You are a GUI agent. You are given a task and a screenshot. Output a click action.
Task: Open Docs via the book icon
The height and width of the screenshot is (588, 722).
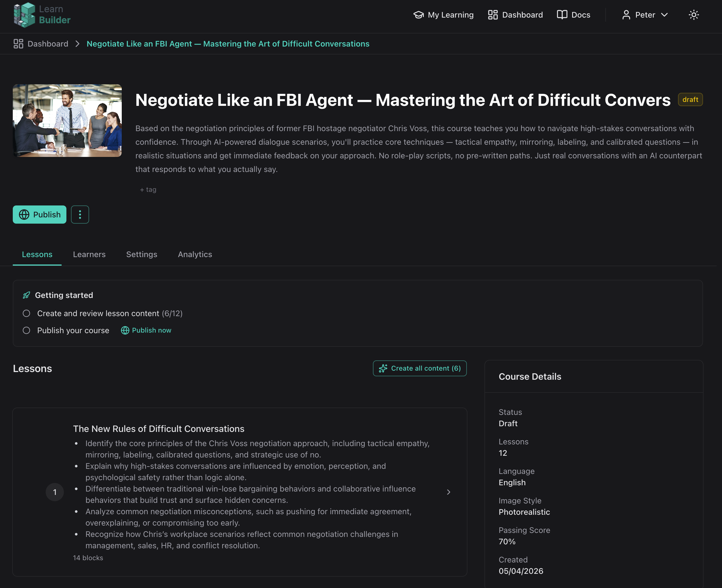pyautogui.click(x=562, y=15)
